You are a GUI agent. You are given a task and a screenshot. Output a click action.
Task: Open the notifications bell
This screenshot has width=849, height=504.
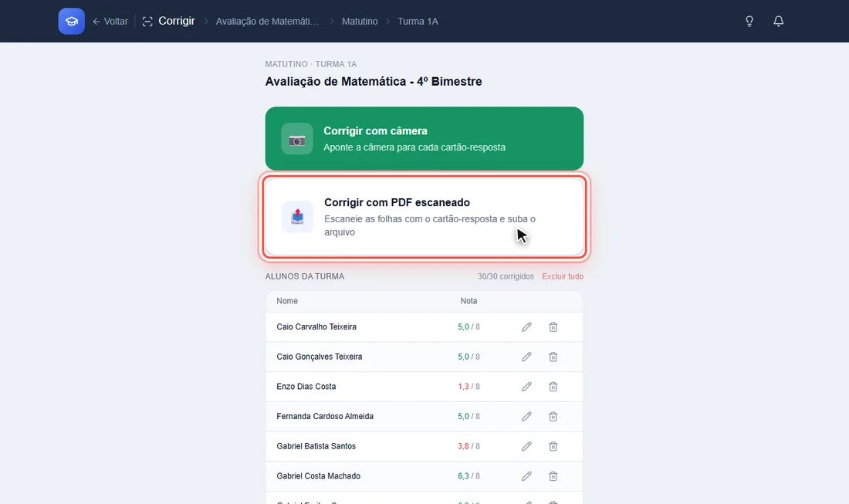tap(778, 21)
